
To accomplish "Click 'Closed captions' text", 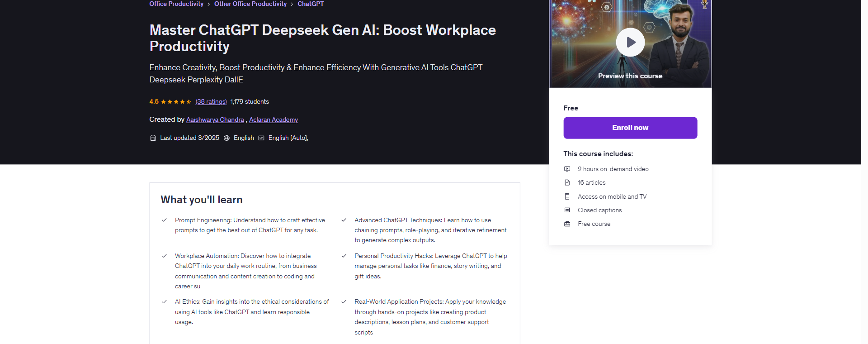I will [599, 210].
